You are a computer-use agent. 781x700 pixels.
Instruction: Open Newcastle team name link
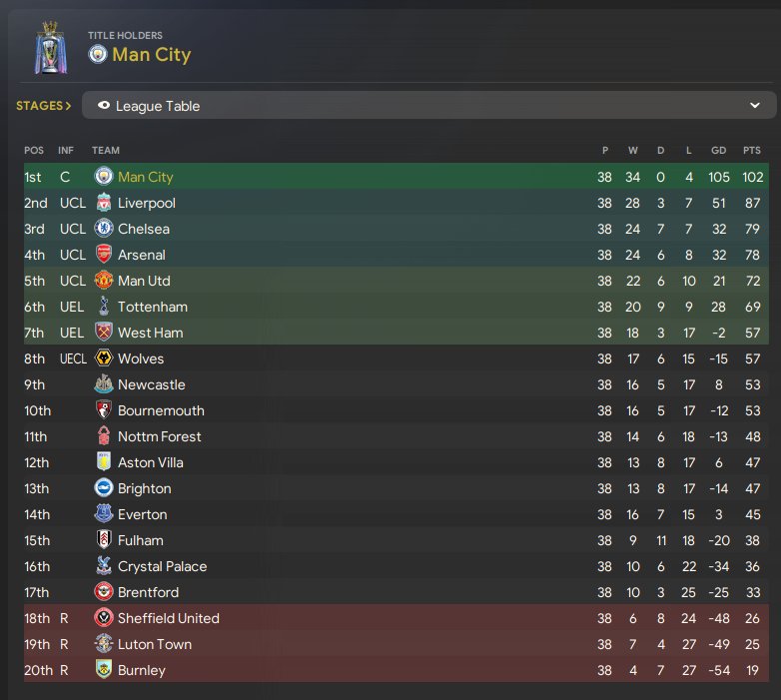(x=151, y=384)
